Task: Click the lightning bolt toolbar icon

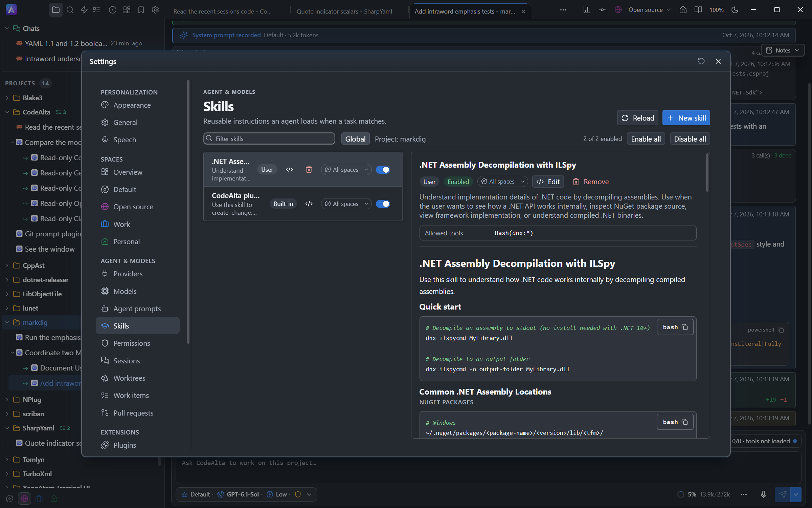Action: click(84, 10)
